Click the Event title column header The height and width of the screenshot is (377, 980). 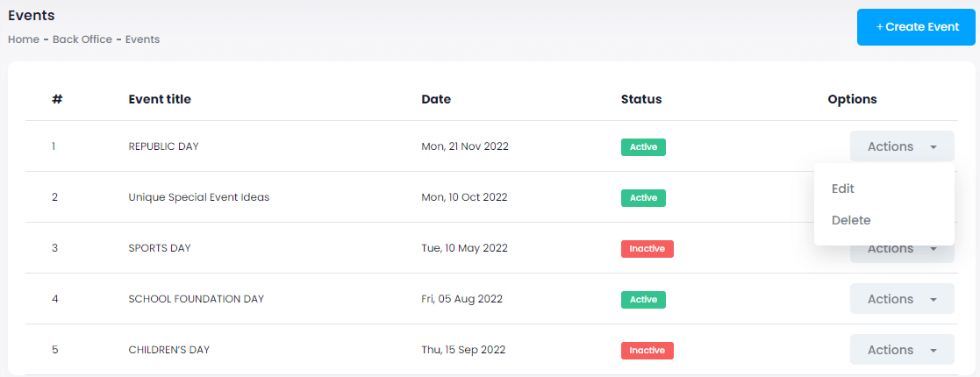(160, 99)
